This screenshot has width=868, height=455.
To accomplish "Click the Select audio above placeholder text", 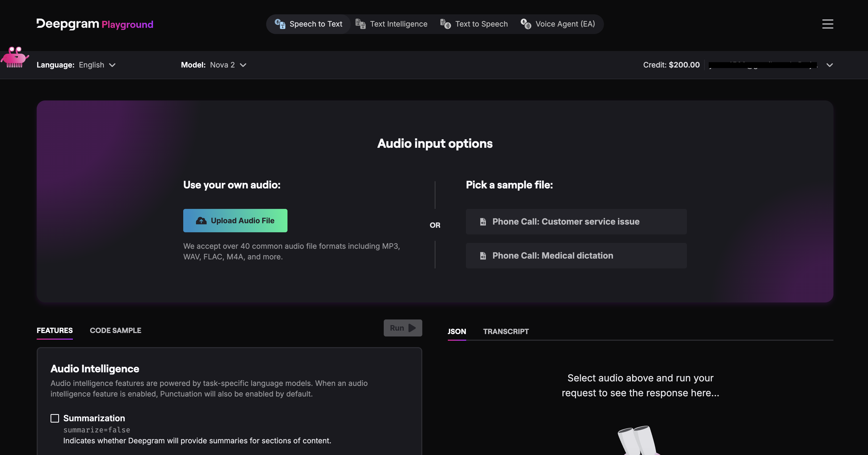I will [x=640, y=385].
